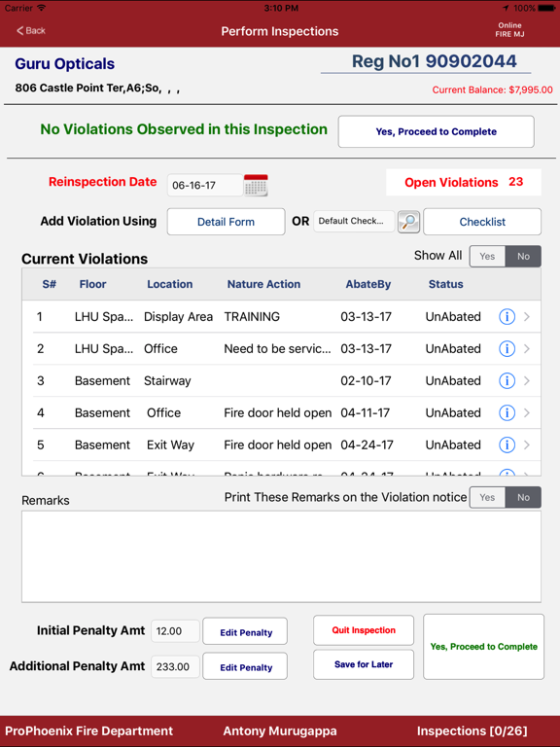Click 'Current Balance: $7,995.00' text
The image size is (560, 747).
(x=492, y=90)
